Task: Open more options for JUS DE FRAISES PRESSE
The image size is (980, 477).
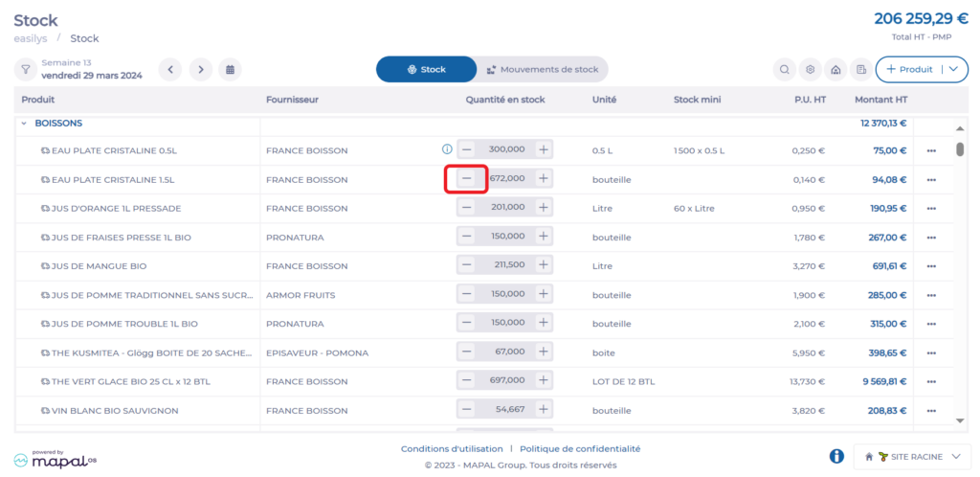Action: pos(931,238)
